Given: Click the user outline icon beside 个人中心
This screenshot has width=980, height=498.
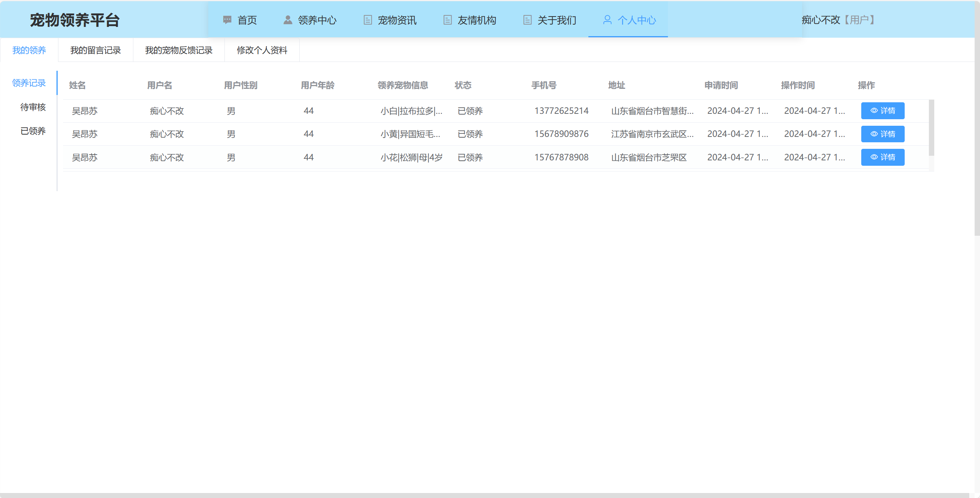Looking at the screenshot, I should click(x=607, y=20).
